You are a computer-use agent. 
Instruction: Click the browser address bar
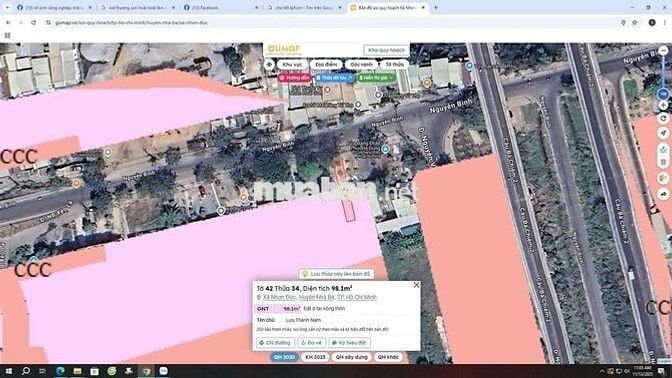[x=334, y=22]
